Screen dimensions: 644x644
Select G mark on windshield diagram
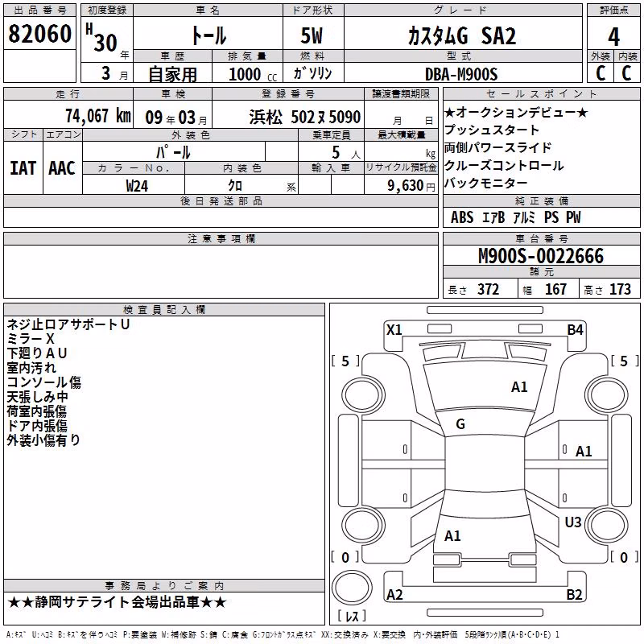click(460, 424)
